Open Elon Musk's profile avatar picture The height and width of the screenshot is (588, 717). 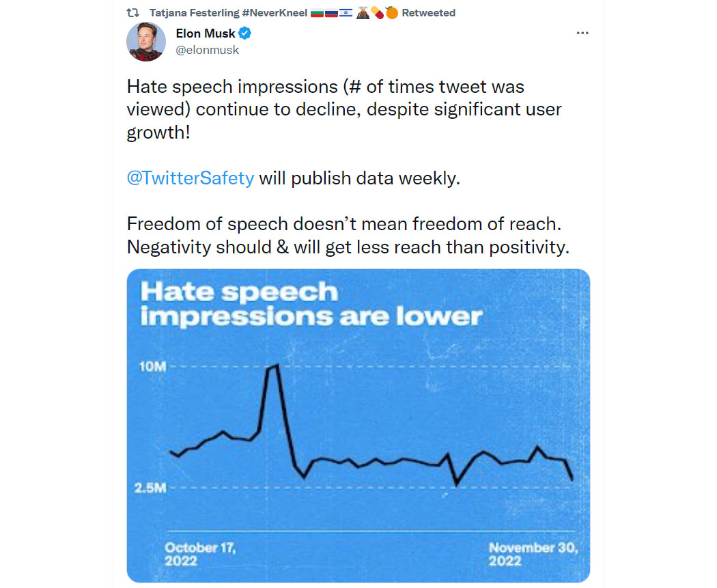(146, 42)
